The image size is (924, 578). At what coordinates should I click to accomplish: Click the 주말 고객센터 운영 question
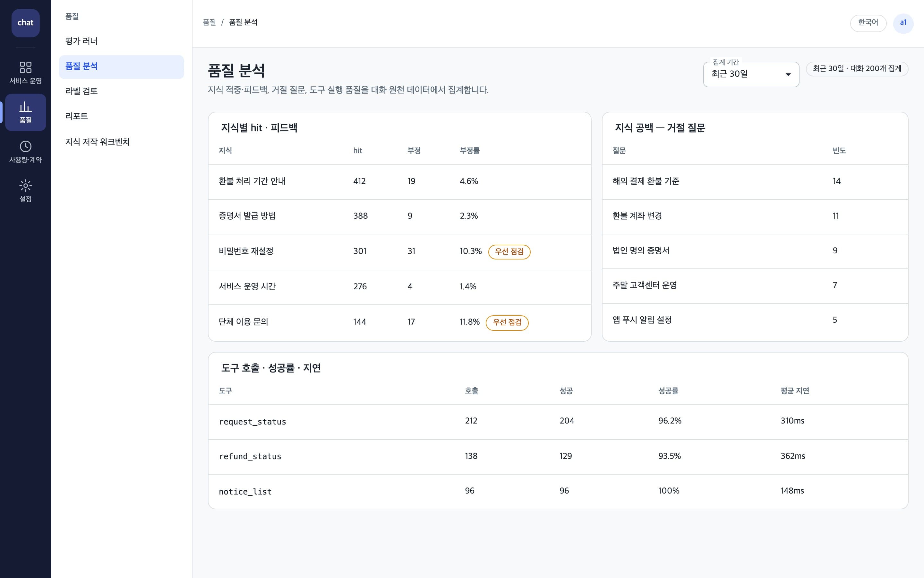pyautogui.click(x=645, y=285)
